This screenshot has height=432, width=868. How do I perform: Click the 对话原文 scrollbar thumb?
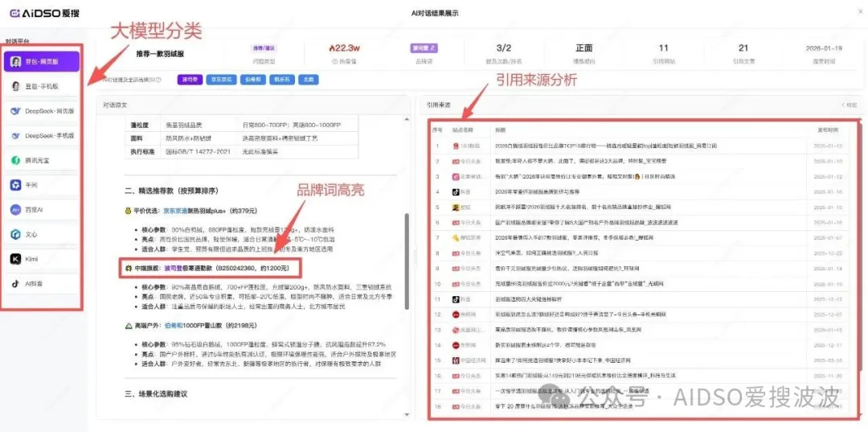[407, 261]
